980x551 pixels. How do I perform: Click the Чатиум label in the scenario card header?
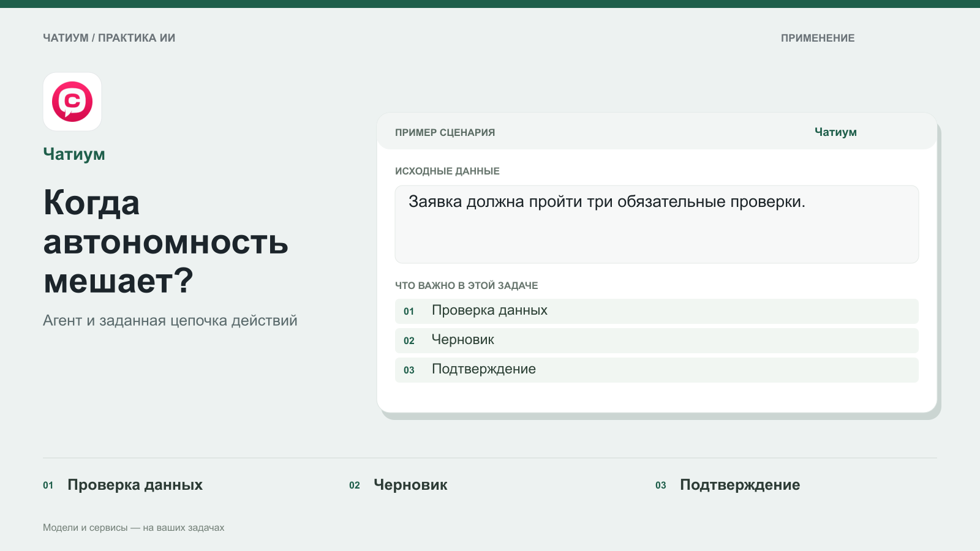835,132
